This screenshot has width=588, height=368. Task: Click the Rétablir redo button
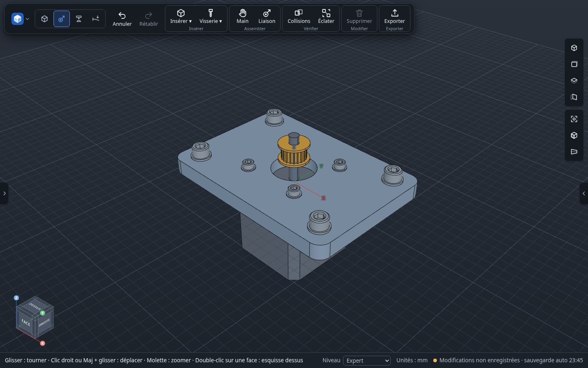click(x=149, y=19)
